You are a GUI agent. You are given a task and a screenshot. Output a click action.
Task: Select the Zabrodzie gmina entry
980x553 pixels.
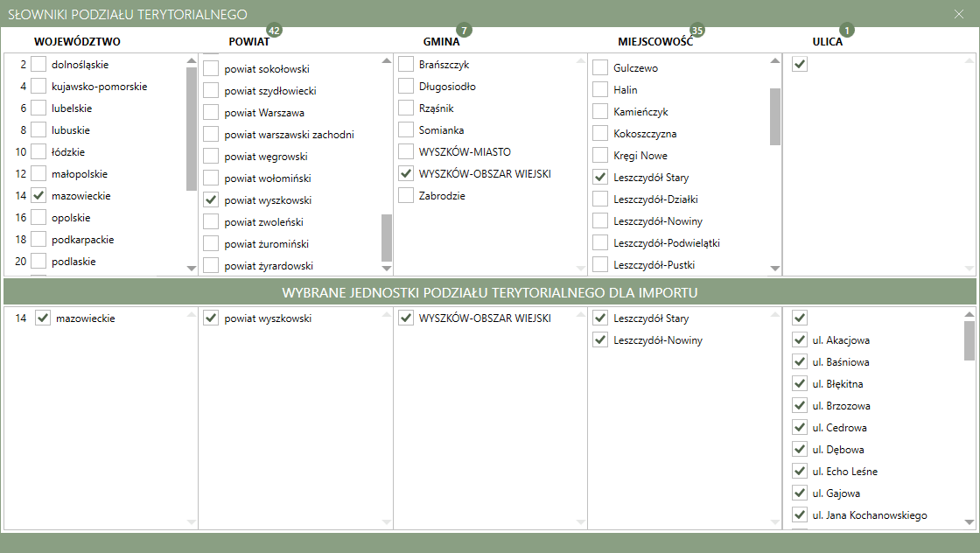pyautogui.click(x=406, y=195)
